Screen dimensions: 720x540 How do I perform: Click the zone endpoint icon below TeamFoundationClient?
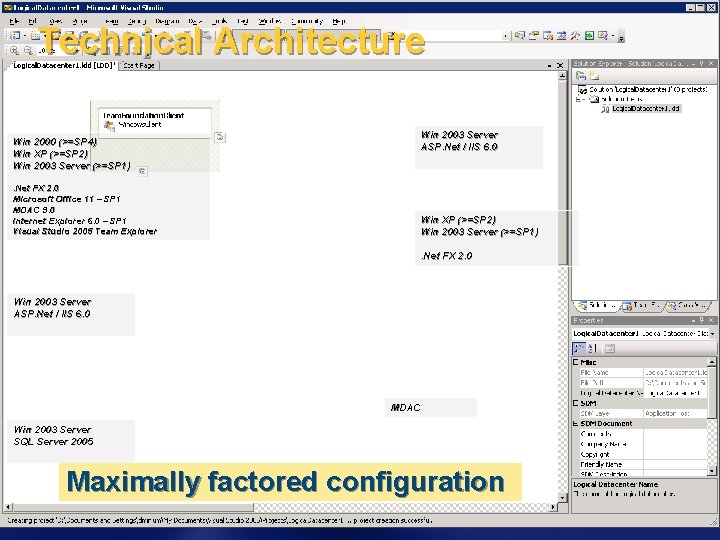pyautogui.click(x=142, y=171)
